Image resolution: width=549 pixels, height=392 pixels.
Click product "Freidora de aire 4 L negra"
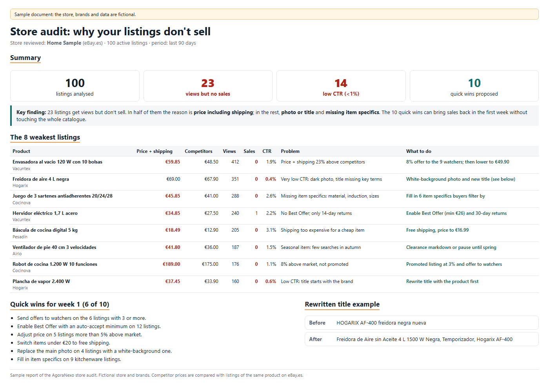(x=41, y=179)
